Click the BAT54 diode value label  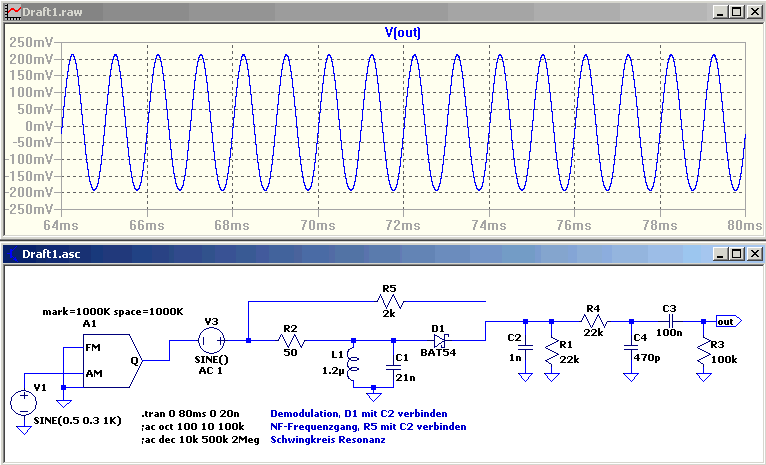[x=438, y=352]
